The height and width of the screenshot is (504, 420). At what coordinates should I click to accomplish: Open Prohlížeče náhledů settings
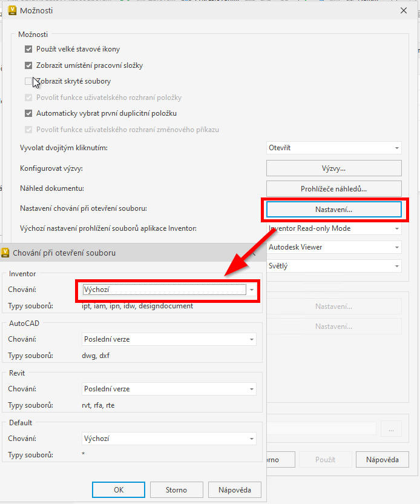point(333,188)
